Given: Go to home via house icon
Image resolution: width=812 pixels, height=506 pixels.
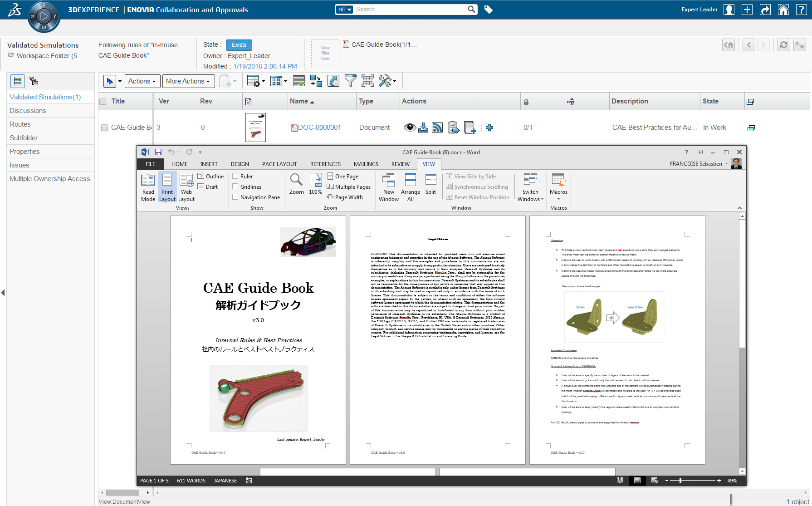Looking at the screenshot, I should [783, 10].
